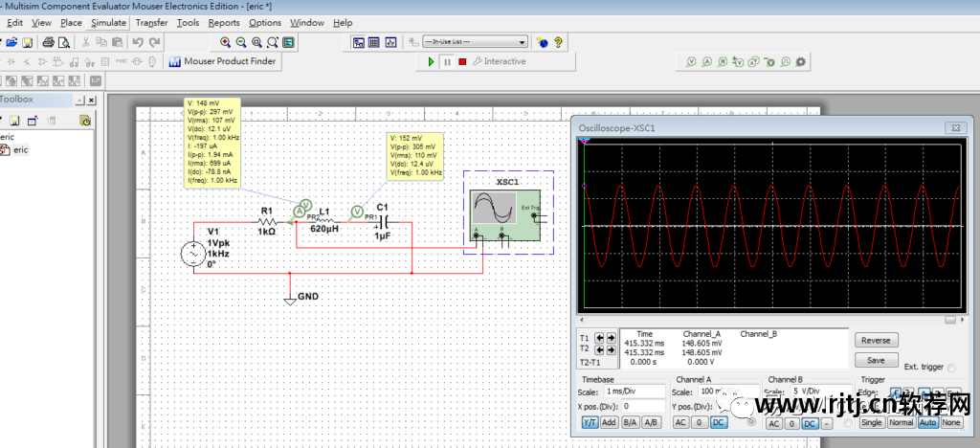This screenshot has height=448, width=980.
Task: Click the Print icon in toolbar
Action: (46, 42)
